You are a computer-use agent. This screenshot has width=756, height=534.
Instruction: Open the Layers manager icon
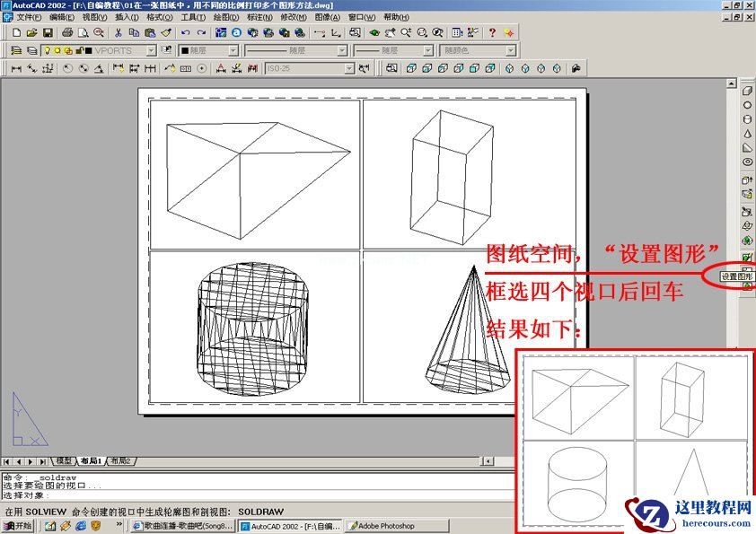pyautogui.click(x=16, y=50)
